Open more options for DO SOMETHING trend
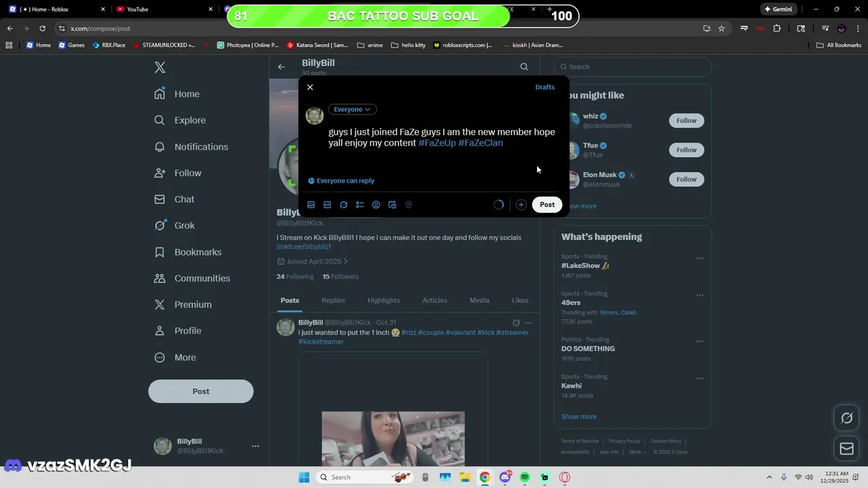 tap(700, 342)
